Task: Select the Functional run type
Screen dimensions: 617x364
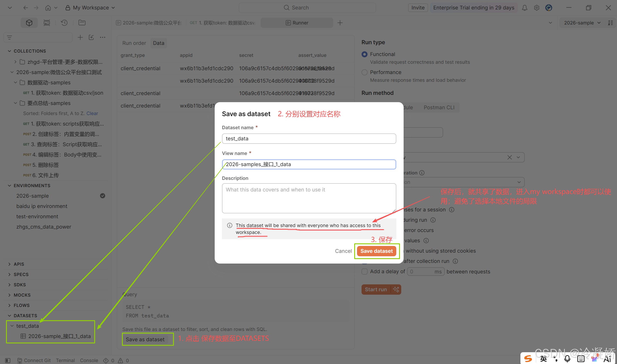Action: coord(365,54)
